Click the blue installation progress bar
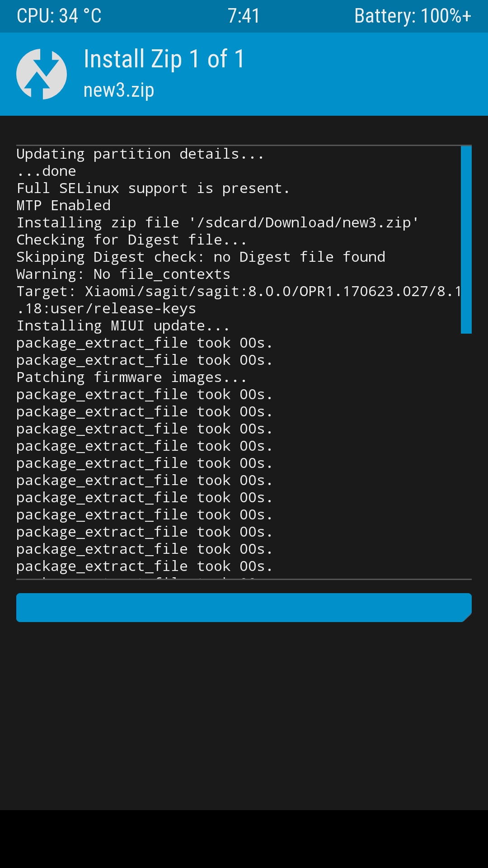Image resolution: width=488 pixels, height=868 pixels. coord(244,607)
